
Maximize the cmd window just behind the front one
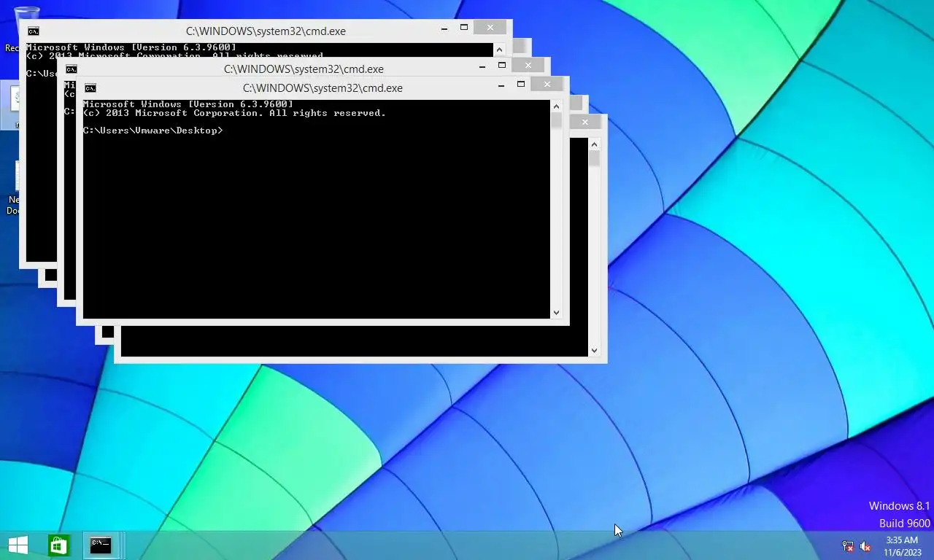[x=502, y=66]
